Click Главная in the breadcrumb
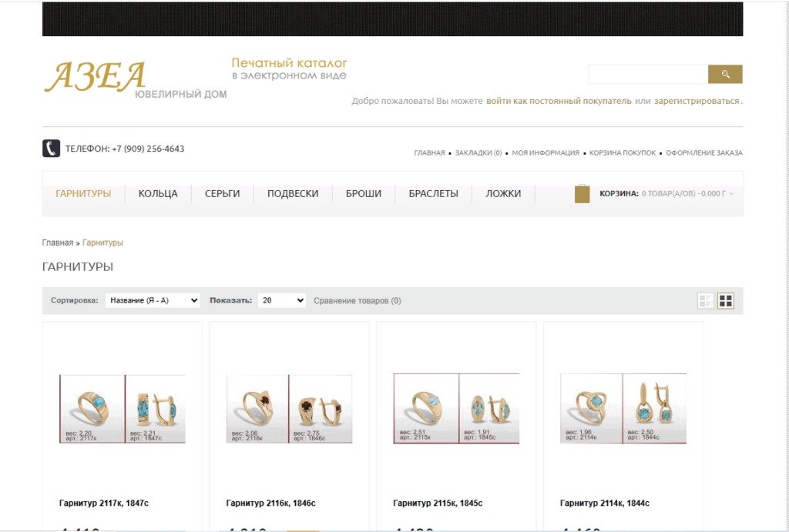The image size is (789, 532). point(58,243)
